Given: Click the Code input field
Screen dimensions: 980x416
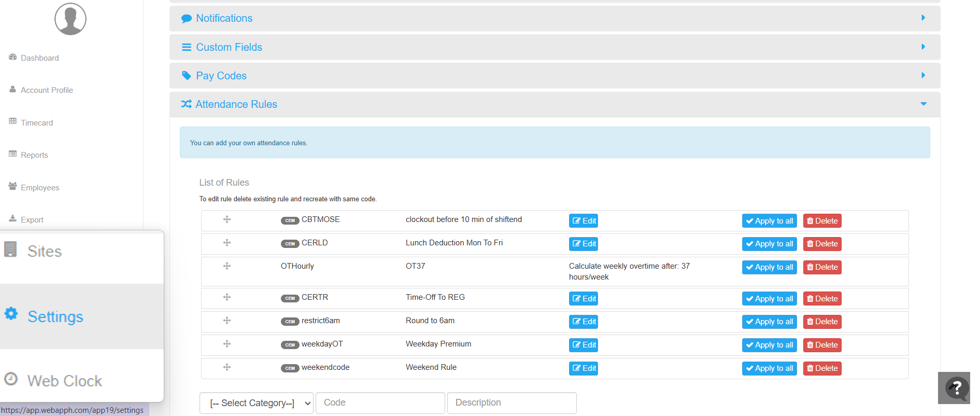Looking at the screenshot, I should [380, 403].
